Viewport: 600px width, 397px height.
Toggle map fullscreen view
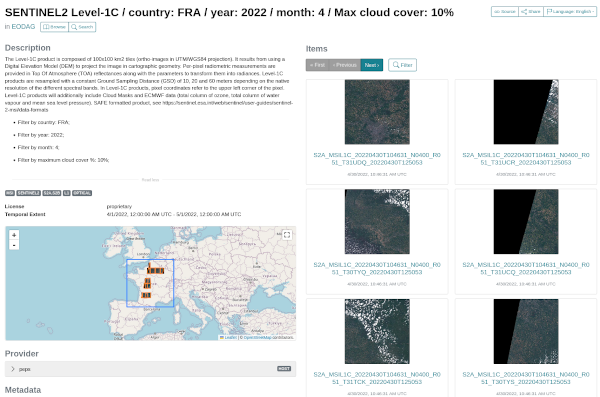coord(287,235)
